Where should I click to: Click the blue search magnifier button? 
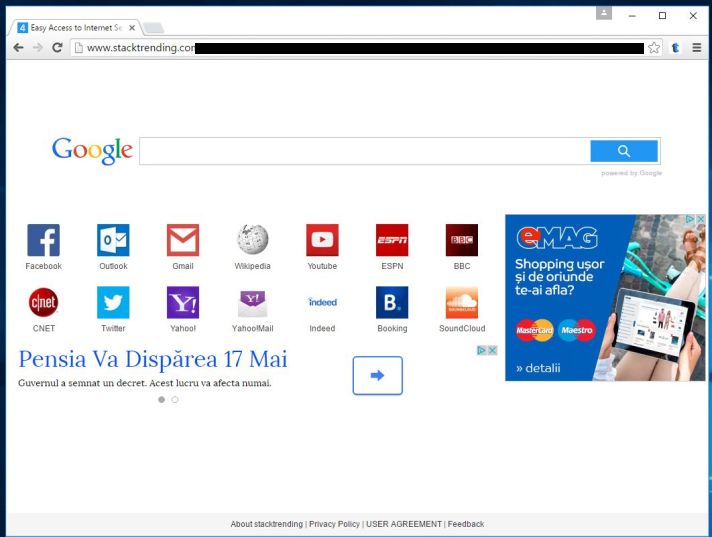point(624,151)
